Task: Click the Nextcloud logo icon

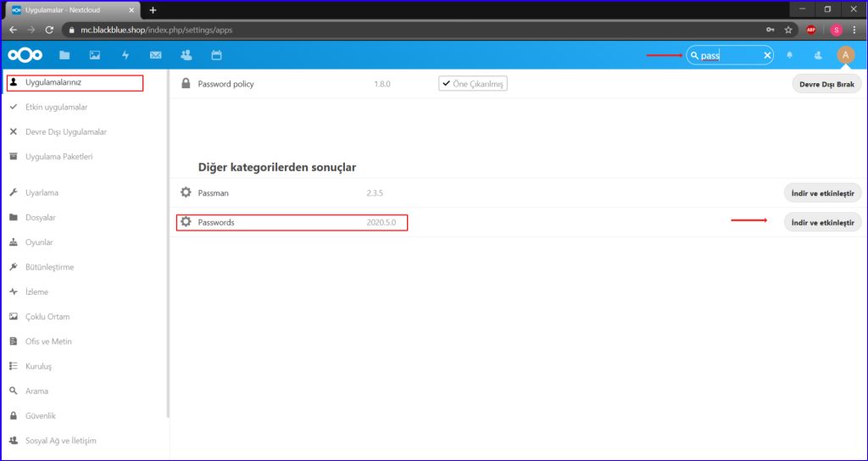Action: coord(25,55)
